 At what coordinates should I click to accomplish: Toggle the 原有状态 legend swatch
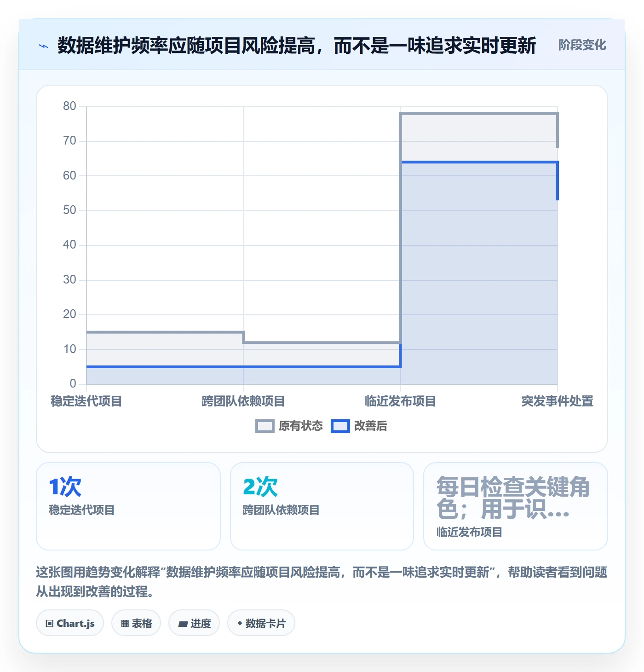coord(264,426)
